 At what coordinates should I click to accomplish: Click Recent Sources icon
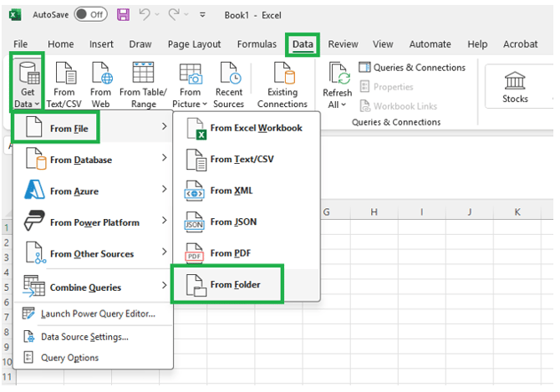[x=228, y=84]
